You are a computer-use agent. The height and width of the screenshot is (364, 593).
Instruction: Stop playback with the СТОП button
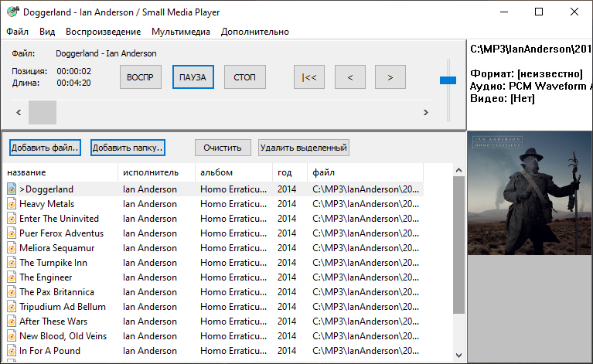(244, 77)
